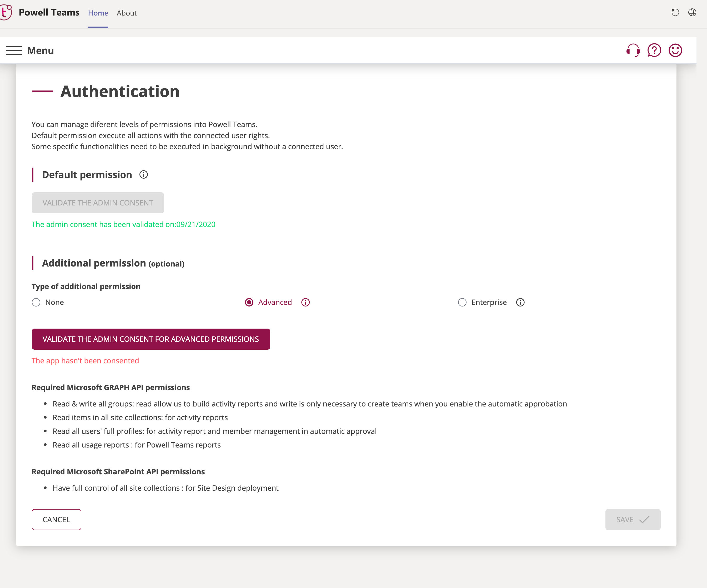Screen dimensions: 707x588
Task: Click the Powell Teams app title
Action: [49, 13]
